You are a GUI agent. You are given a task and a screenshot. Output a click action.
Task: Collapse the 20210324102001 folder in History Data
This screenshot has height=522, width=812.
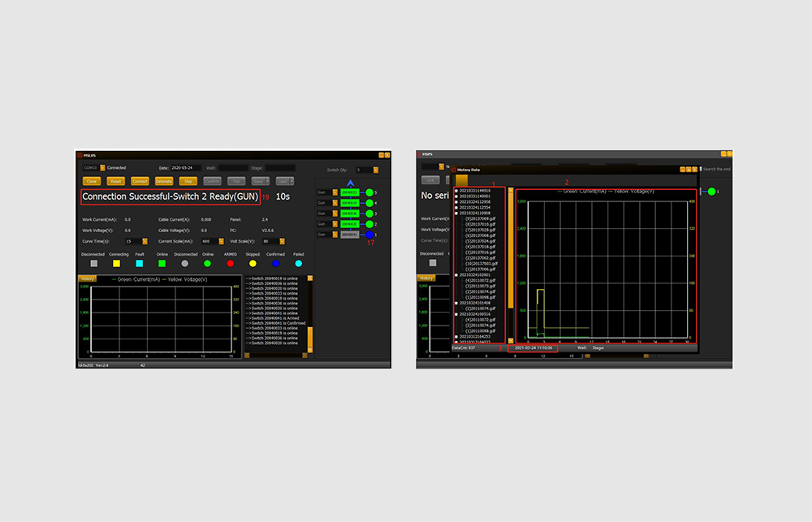click(x=456, y=275)
